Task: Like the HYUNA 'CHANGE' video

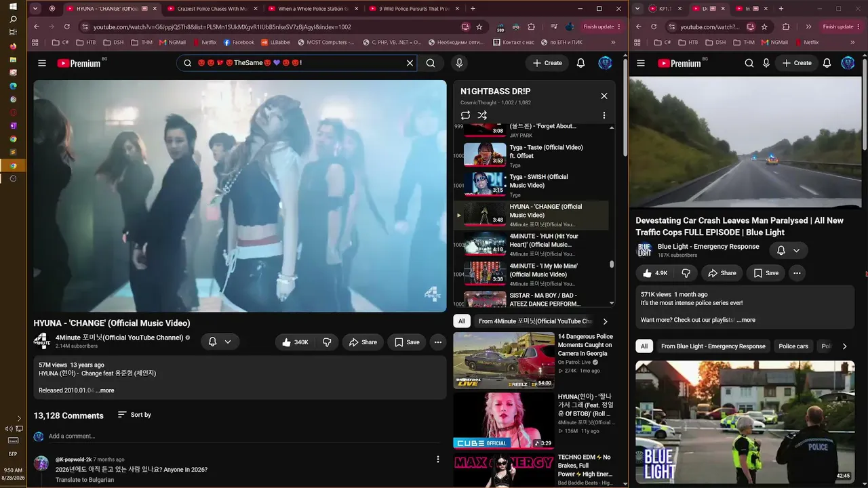Action: [x=294, y=342]
